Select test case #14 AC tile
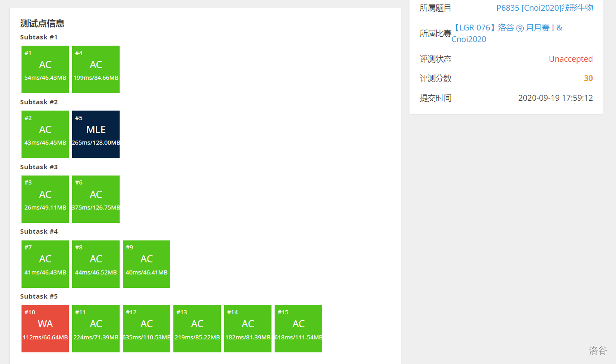Viewport: 616px width, 364px height. (x=248, y=329)
